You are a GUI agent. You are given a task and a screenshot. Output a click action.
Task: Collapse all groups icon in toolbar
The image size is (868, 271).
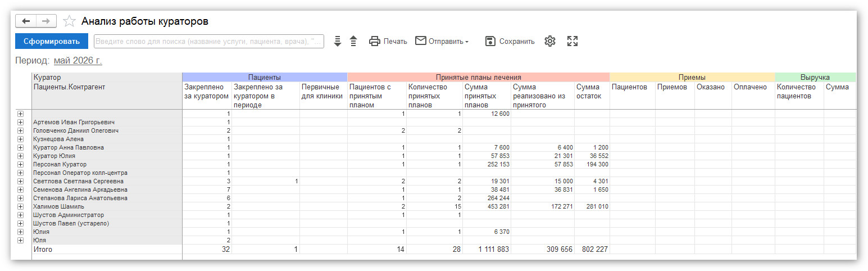click(x=353, y=41)
